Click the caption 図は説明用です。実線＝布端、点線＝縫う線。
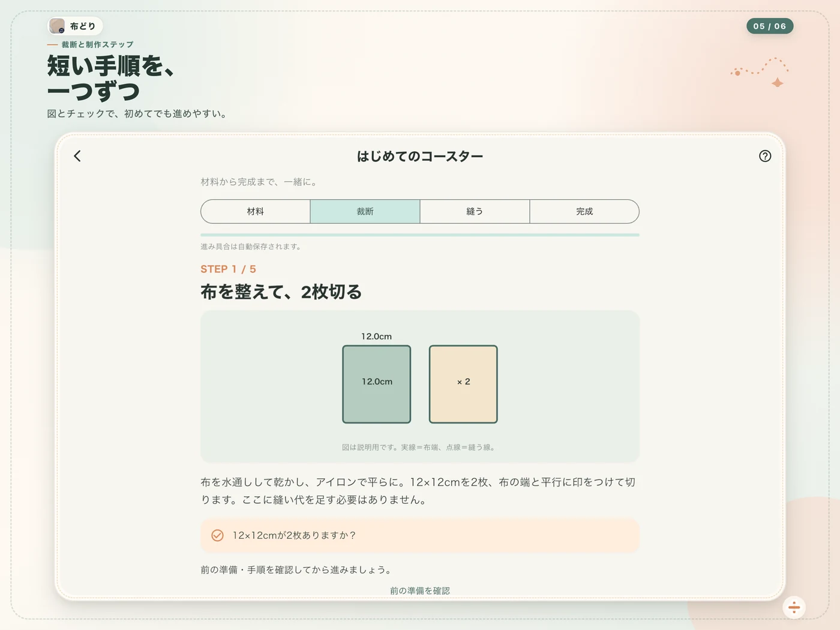This screenshot has height=630, width=840. (x=420, y=447)
